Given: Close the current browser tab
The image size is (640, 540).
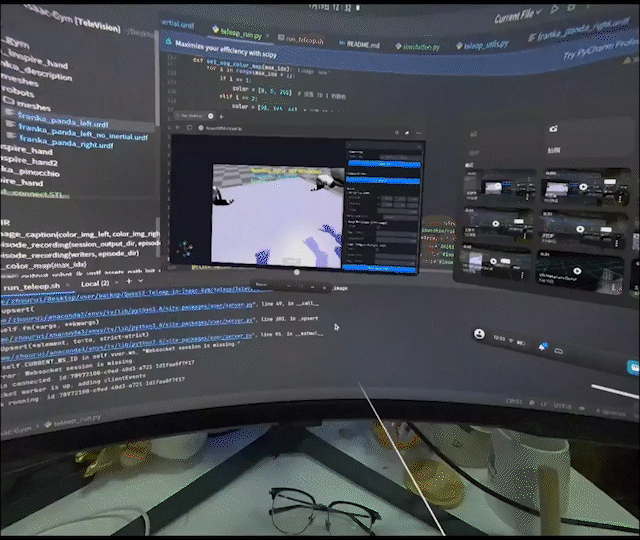Looking at the screenshot, I should coord(211,116).
